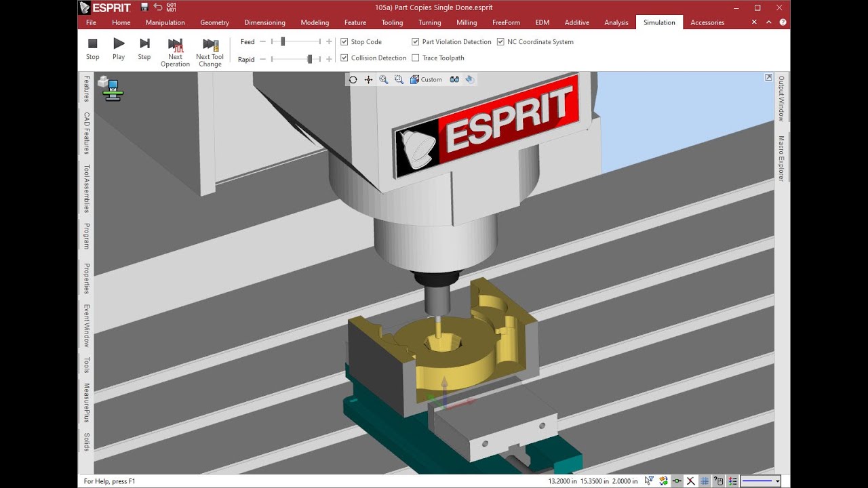Click the G01 M01 NC code icon
This screenshot has width=868, height=488.
coord(171,7)
